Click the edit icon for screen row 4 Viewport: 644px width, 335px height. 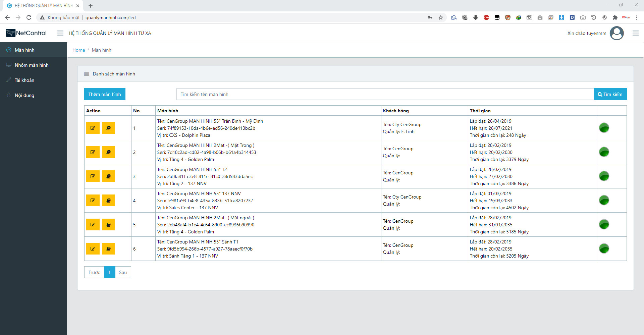pyautogui.click(x=93, y=201)
